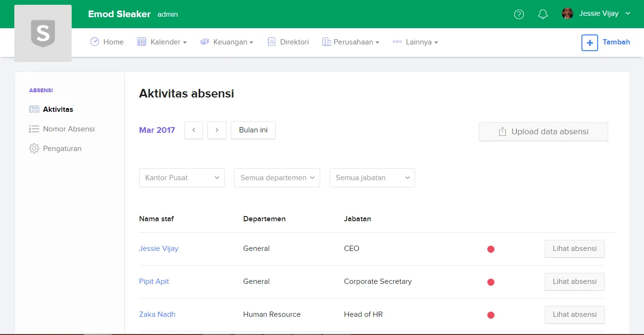Open notifications bell icon
Screen dimensions: 644x335
tap(543, 14)
